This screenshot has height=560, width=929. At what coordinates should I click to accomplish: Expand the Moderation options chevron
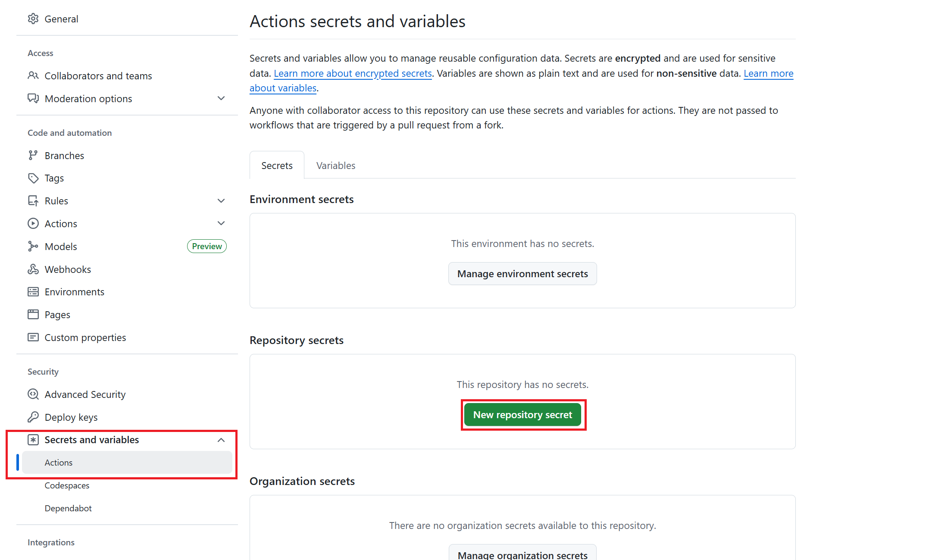pos(221,98)
